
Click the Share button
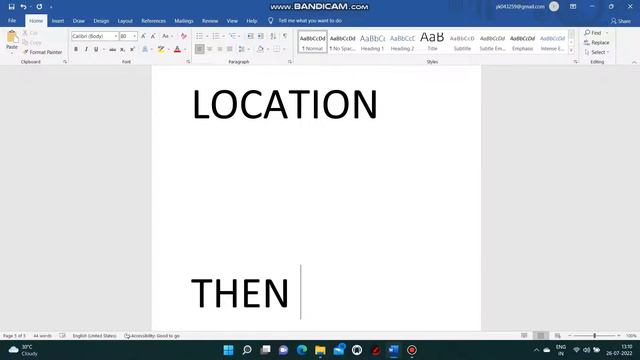click(621, 21)
